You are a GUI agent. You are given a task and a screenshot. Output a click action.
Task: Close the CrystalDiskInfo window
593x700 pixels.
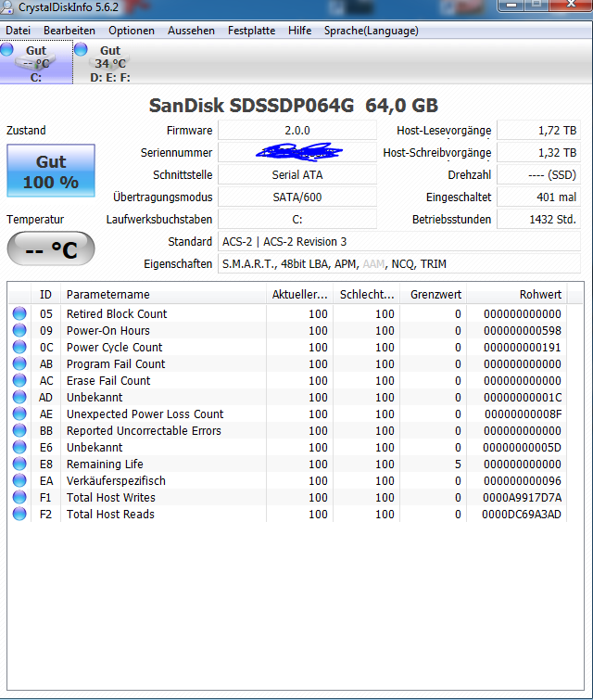570,6
